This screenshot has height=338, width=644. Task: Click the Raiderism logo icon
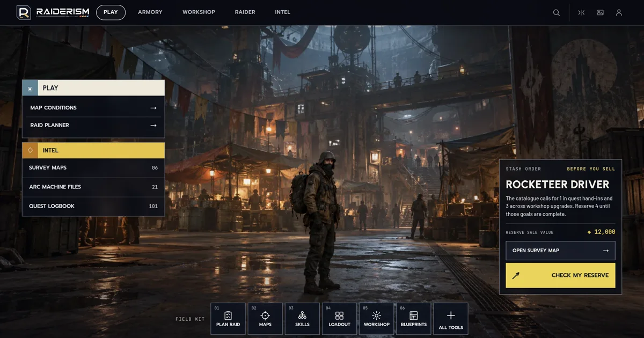24,12
